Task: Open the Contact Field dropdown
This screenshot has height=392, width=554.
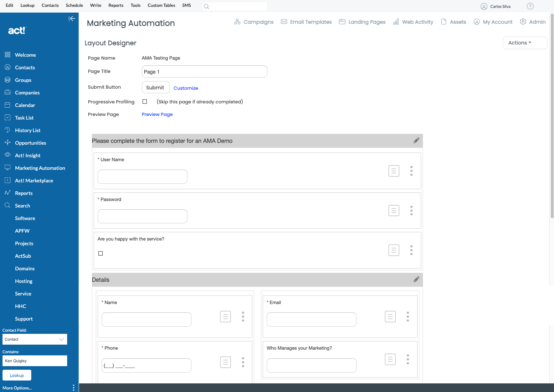Action: (35, 339)
